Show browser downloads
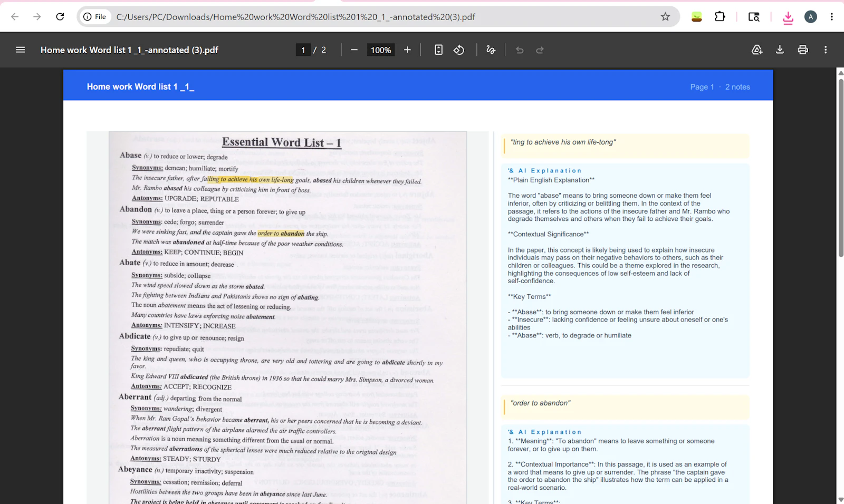 788,17
